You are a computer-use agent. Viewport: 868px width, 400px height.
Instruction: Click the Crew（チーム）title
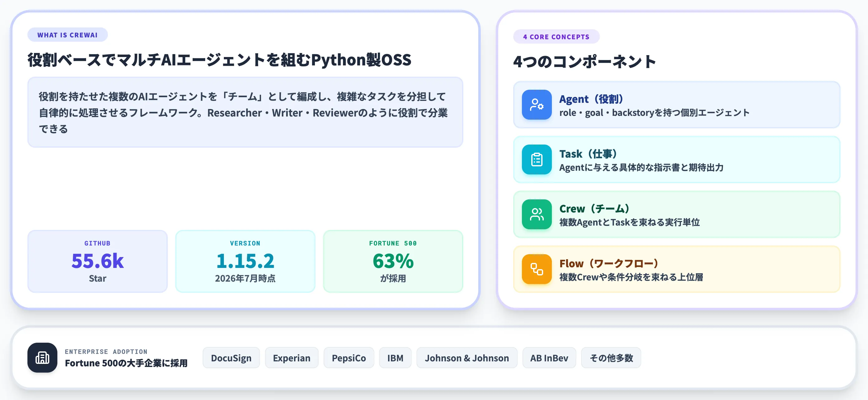click(594, 209)
